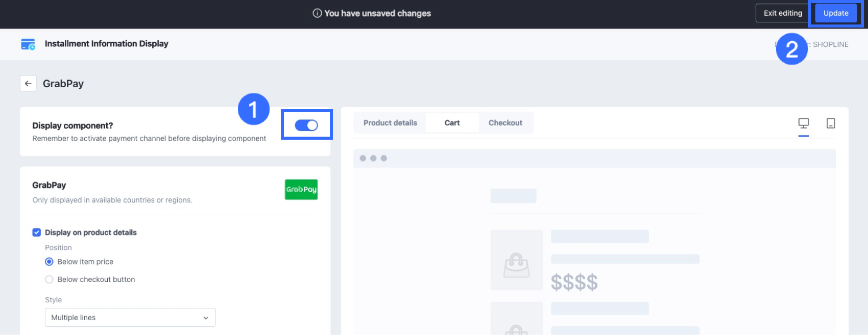868x335 pixels.
Task: Click the Installment Information Display app icon
Action: [x=28, y=44]
